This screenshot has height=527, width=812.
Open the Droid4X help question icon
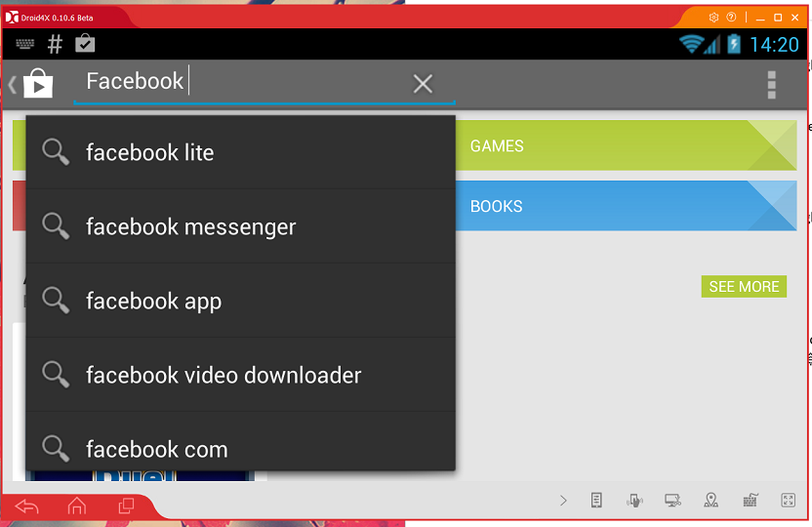tap(731, 18)
